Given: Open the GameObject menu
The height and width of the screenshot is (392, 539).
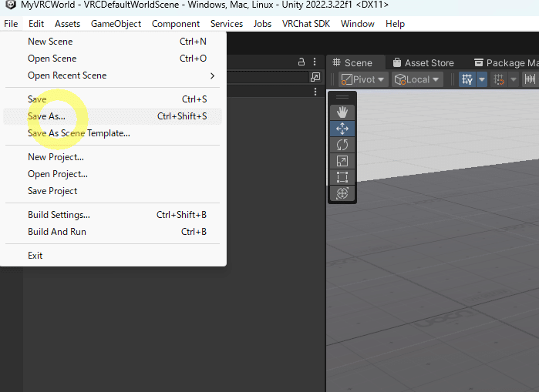Looking at the screenshot, I should tap(116, 24).
